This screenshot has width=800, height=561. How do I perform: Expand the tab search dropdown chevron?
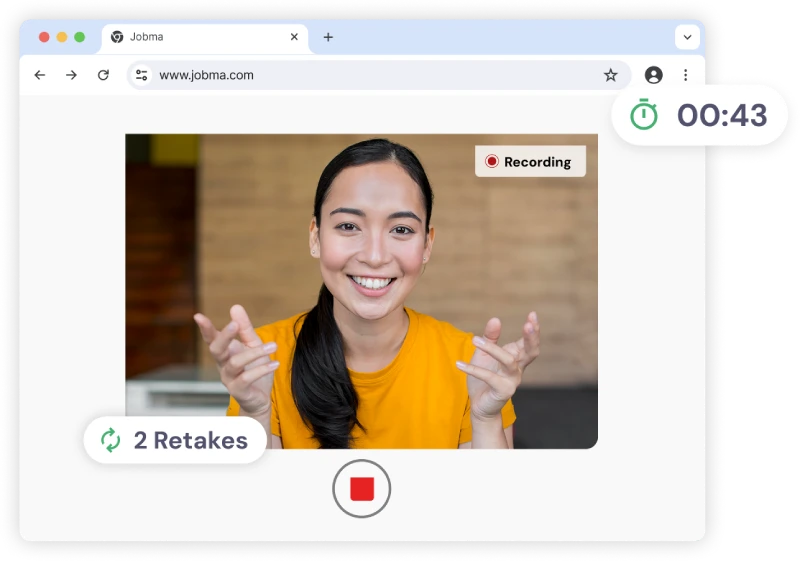click(x=687, y=37)
